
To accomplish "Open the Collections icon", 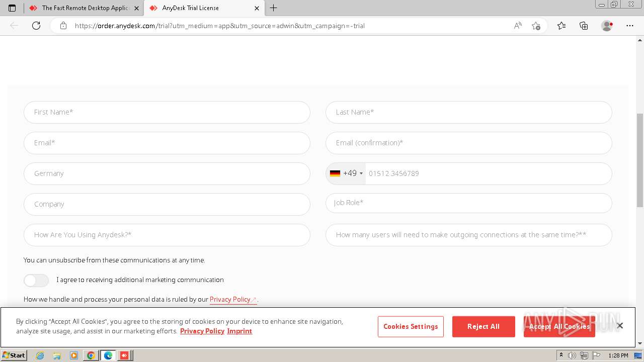I will tap(584, 26).
